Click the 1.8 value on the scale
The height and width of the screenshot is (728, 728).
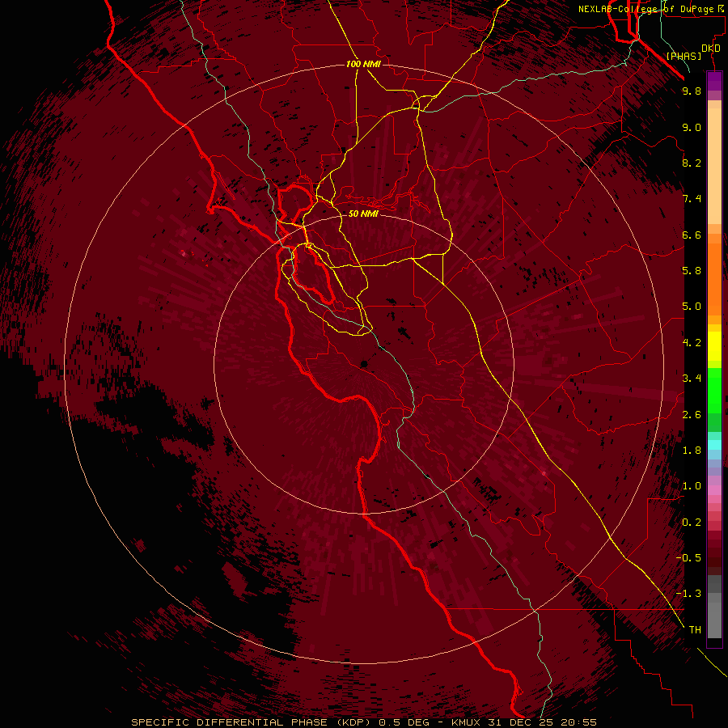click(x=692, y=451)
